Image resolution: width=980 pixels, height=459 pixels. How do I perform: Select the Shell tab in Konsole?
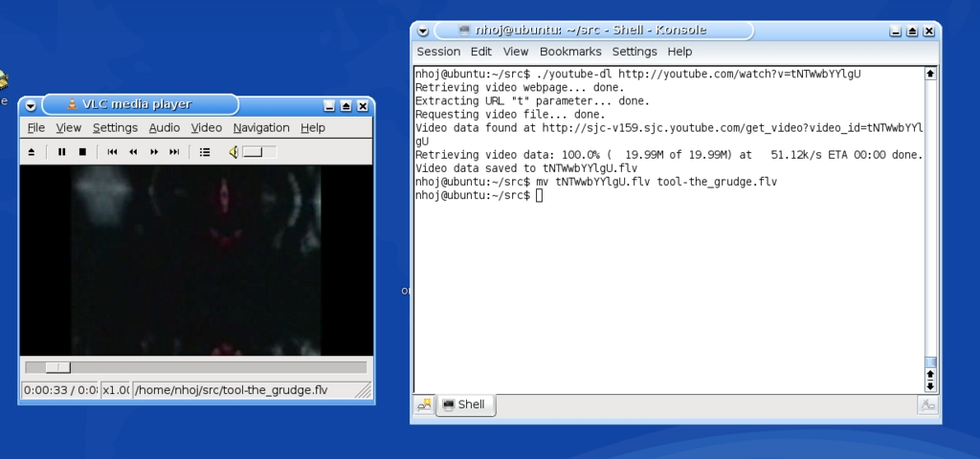(465, 404)
